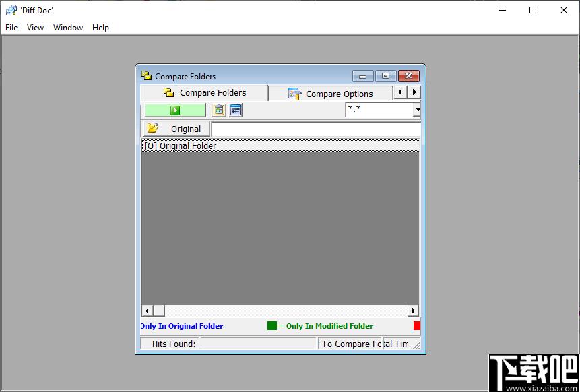Select the Compare Folders tab
The height and width of the screenshot is (392, 580).
tap(205, 92)
